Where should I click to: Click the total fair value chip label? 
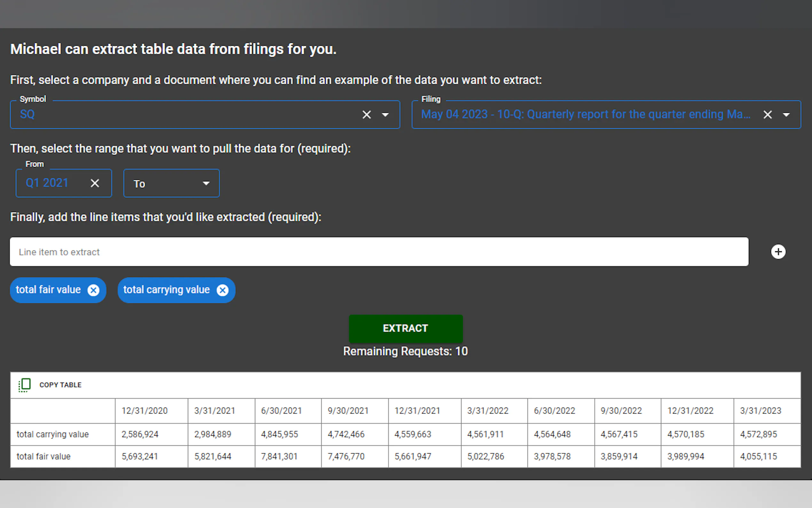(x=48, y=290)
